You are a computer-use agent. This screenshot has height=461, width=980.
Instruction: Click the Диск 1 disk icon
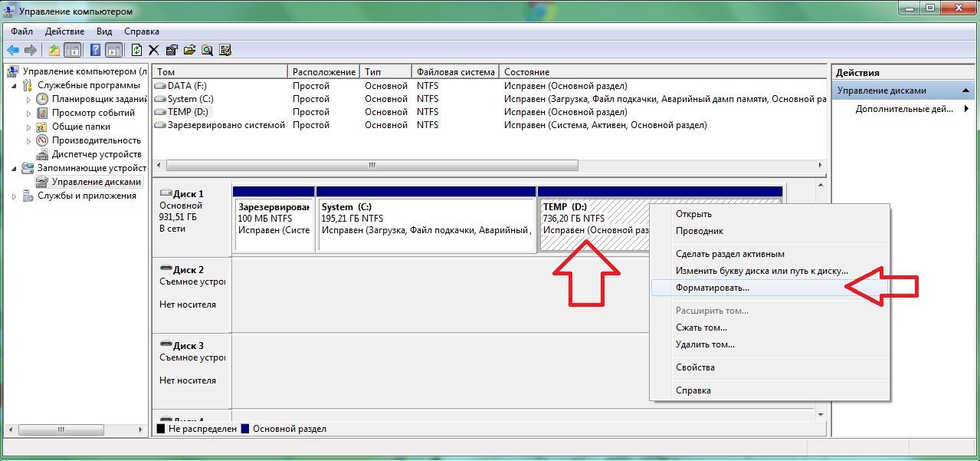click(165, 194)
